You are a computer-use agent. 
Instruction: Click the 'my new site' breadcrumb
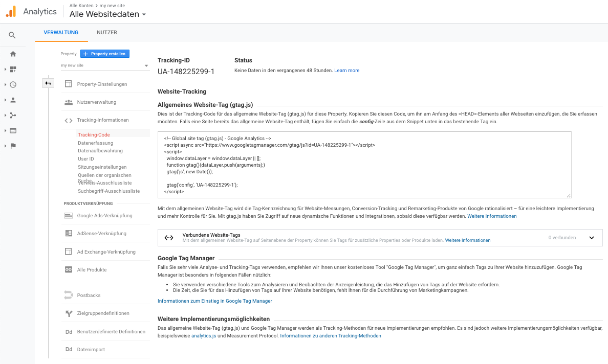112,6
